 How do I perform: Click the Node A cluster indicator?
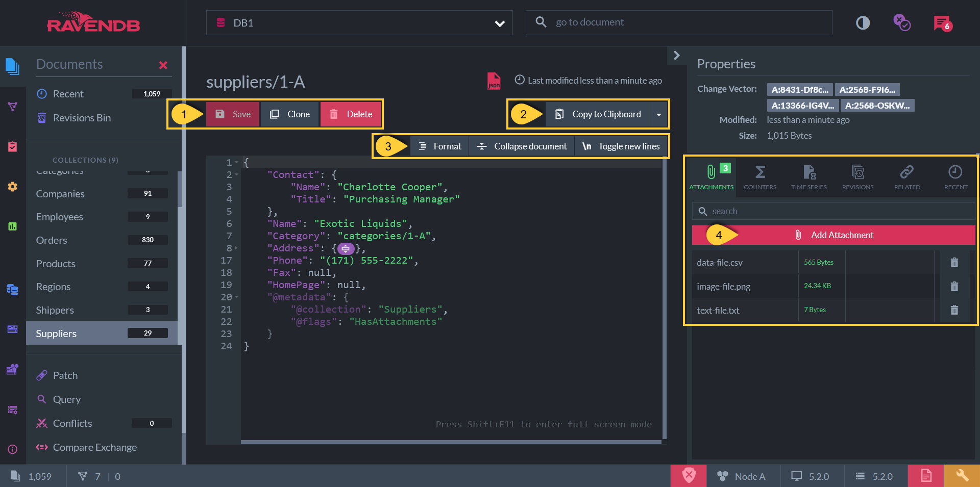click(742, 476)
